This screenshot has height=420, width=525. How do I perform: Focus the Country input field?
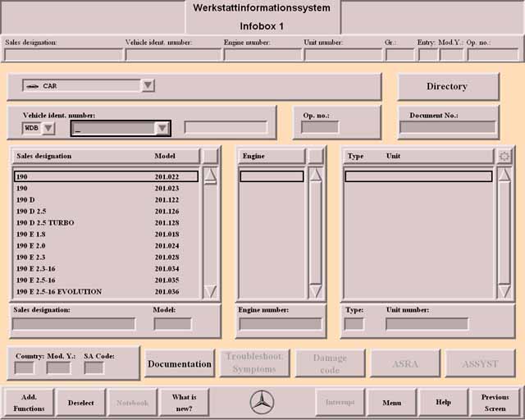click(24, 368)
